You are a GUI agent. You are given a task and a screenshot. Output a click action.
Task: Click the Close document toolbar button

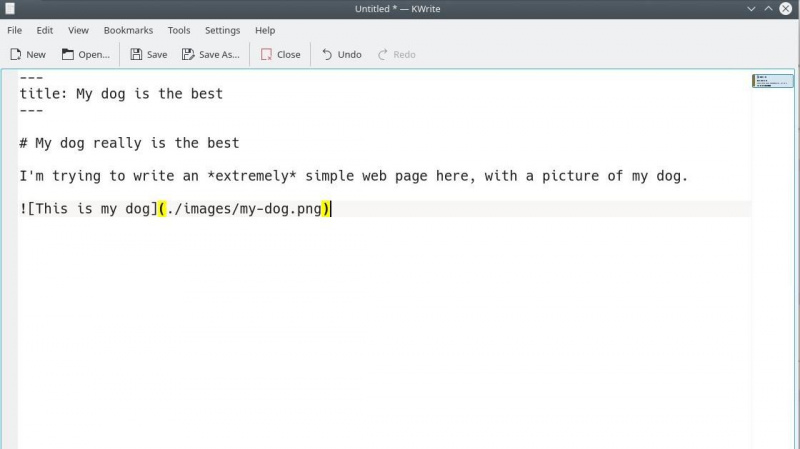click(x=280, y=55)
